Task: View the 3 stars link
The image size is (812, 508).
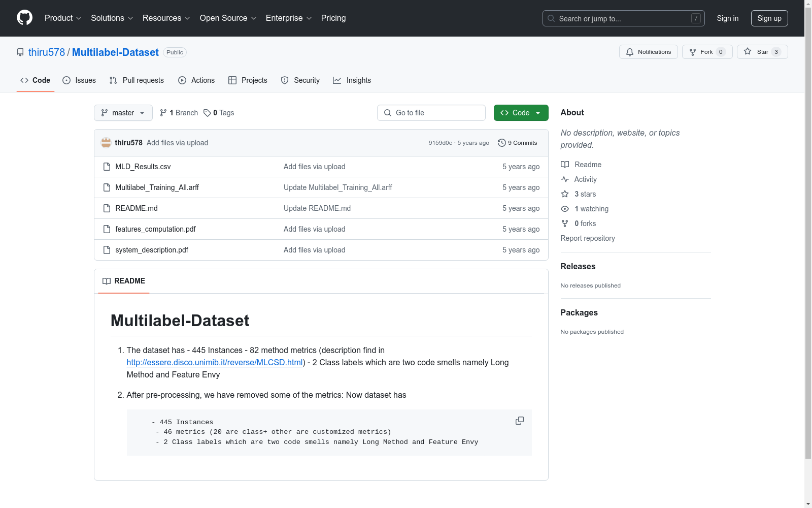Action: tap(585, 194)
